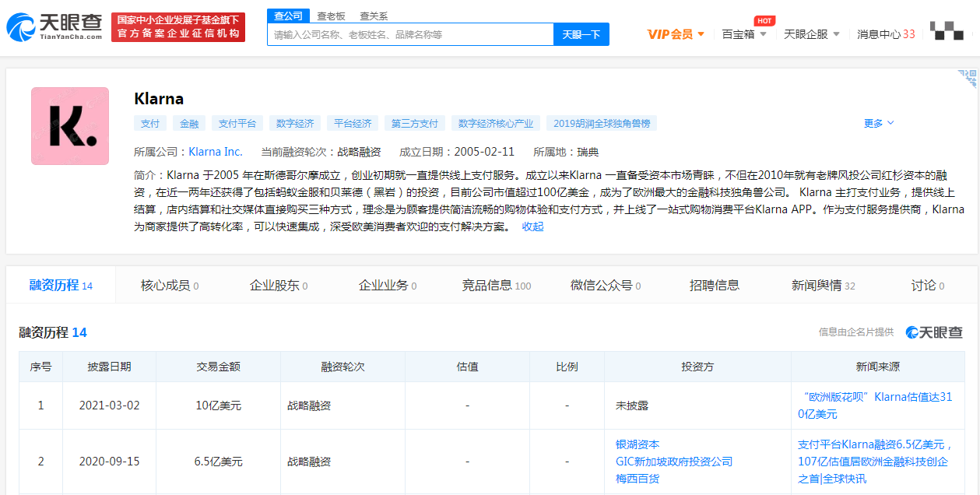Click the 新闻来源 column header
This screenshot has height=495, width=980.
tap(876, 367)
